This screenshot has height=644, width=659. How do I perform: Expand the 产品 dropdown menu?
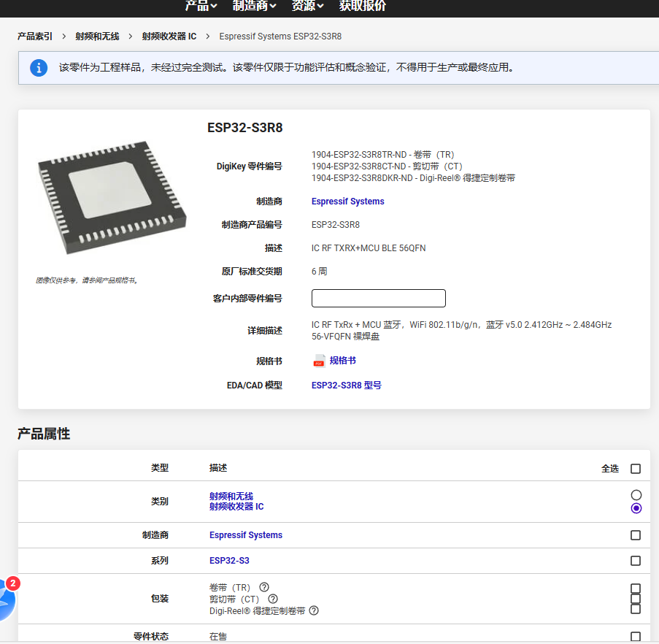(x=201, y=6)
